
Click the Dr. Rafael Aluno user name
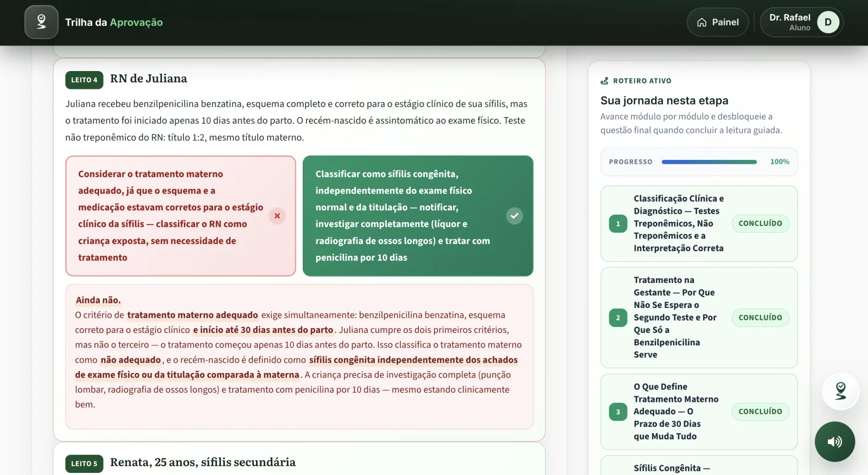(790, 22)
